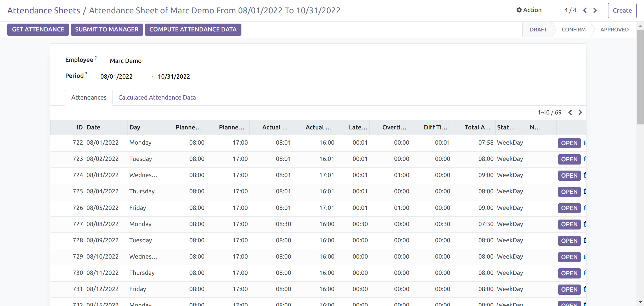Screen dimensions: 644x306
Task: Run Compute Attendance Data
Action: click(193, 29)
